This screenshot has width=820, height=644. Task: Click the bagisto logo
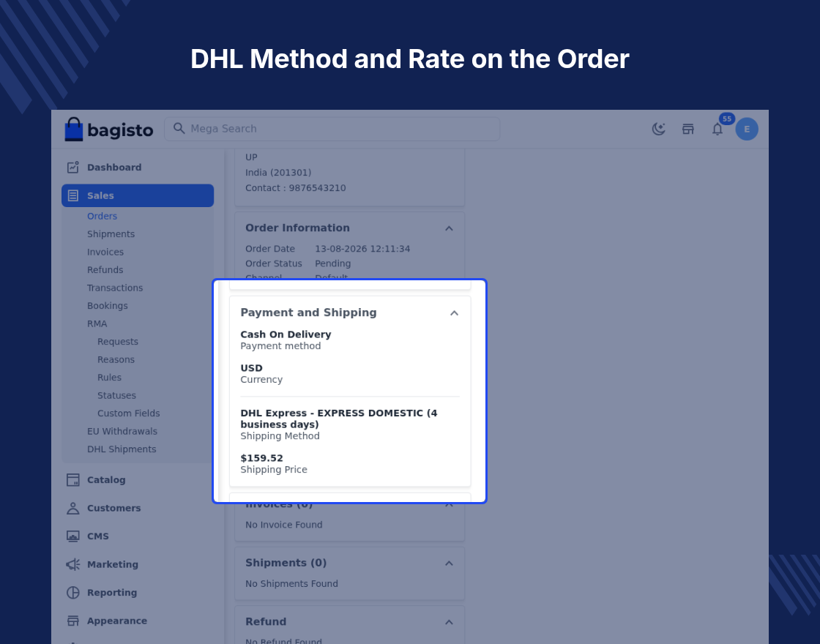point(109,129)
